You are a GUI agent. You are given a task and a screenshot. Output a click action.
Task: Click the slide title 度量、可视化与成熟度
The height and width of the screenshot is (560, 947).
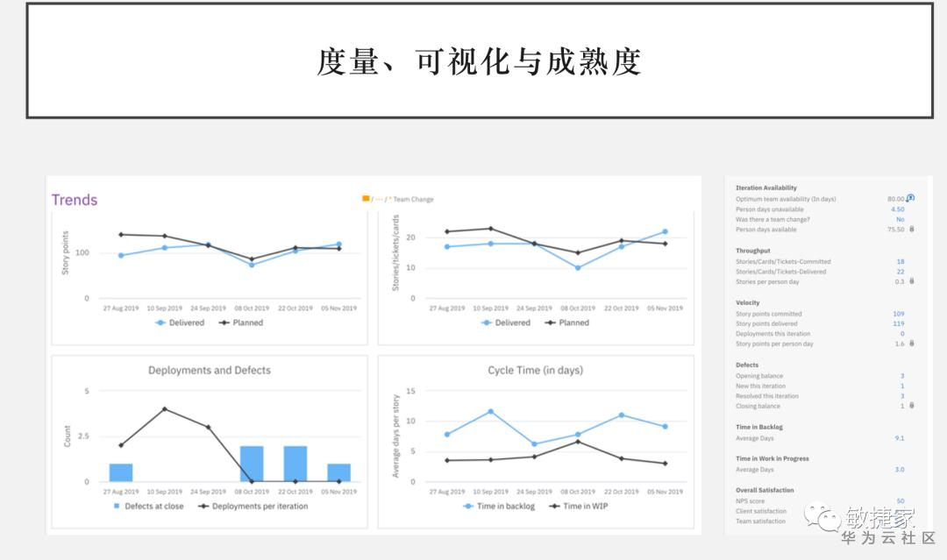point(479,61)
